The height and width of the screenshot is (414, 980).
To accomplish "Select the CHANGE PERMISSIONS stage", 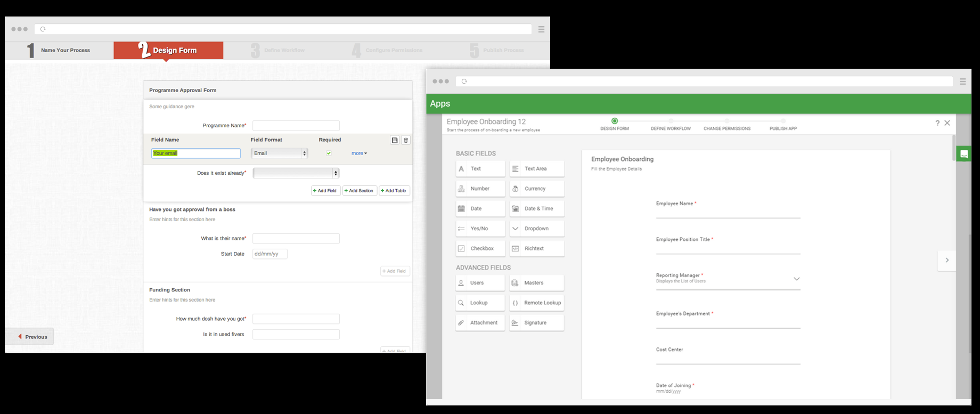I will click(x=727, y=125).
